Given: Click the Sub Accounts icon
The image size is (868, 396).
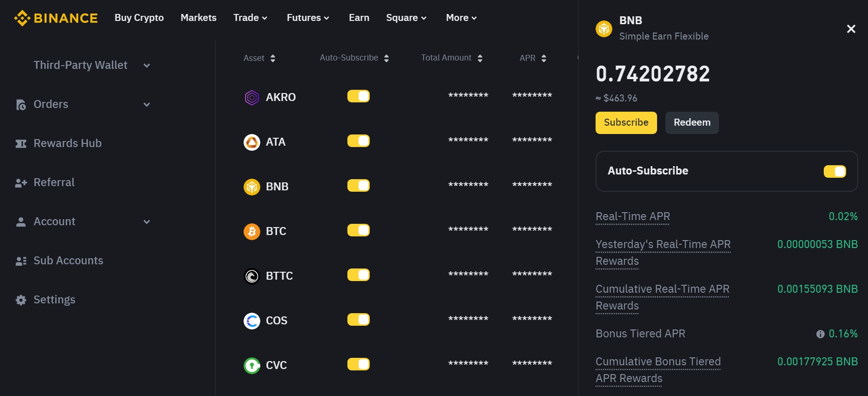Looking at the screenshot, I should tap(21, 261).
